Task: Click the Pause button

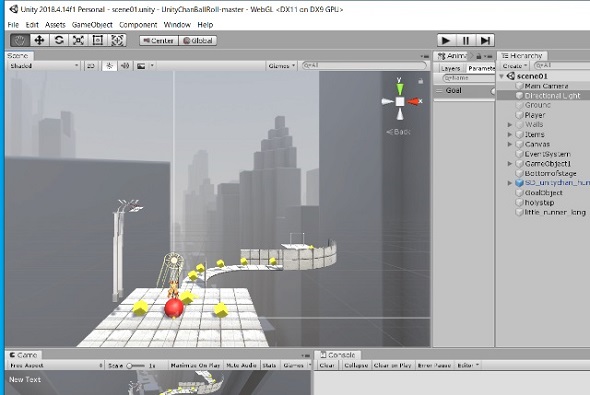Action: 465,40
